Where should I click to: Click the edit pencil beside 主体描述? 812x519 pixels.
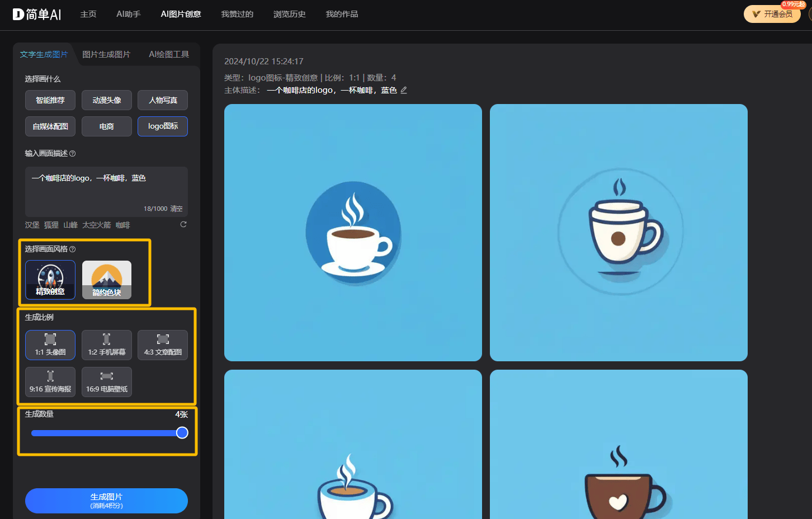tap(404, 90)
